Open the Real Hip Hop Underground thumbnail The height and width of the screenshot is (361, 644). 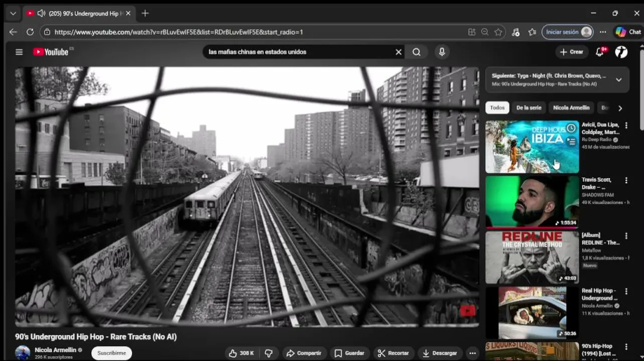532,313
